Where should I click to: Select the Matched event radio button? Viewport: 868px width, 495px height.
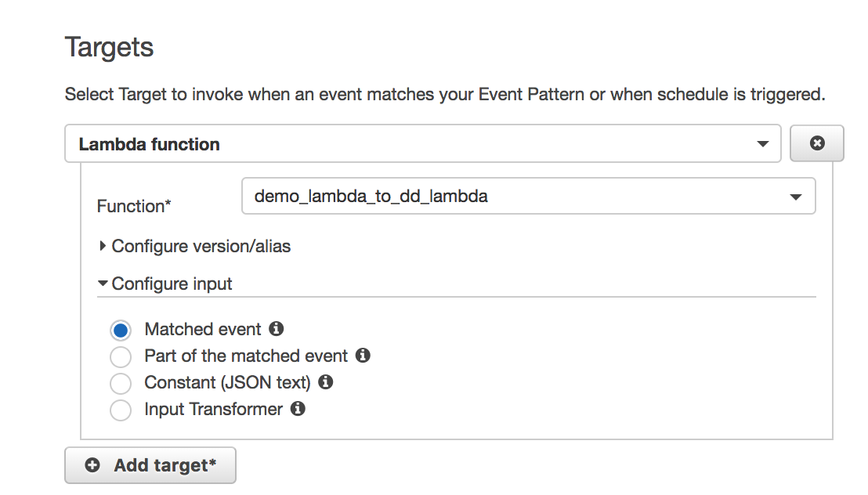tap(121, 331)
